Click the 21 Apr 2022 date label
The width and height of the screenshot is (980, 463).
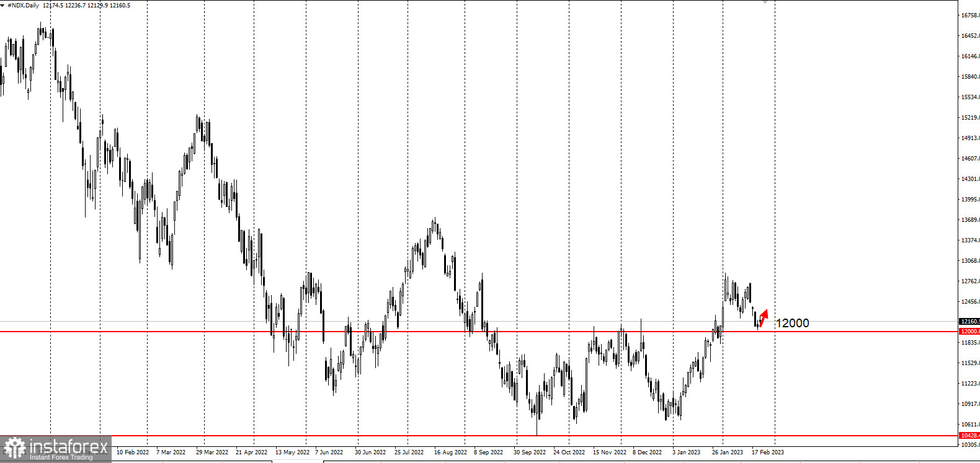click(x=251, y=452)
